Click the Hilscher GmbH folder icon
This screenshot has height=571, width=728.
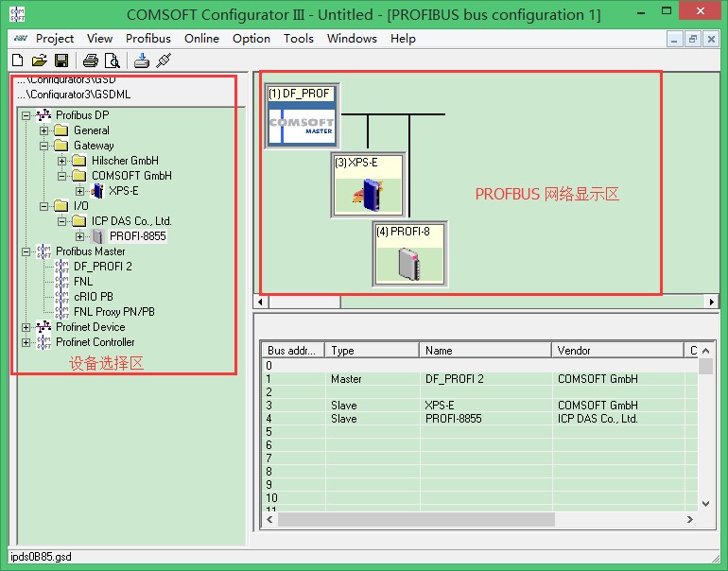tap(79, 161)
